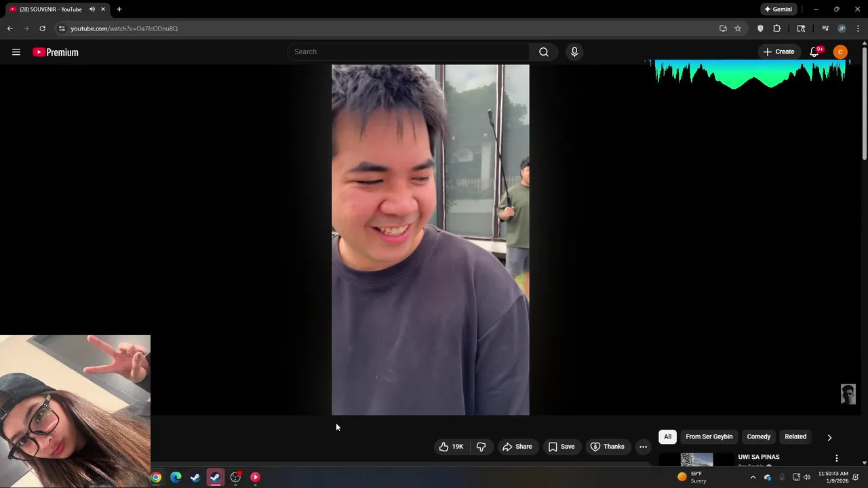Open the JP Chrome profile menu
This screenshot has width=868, height=488.
click(x=842, y=28)
